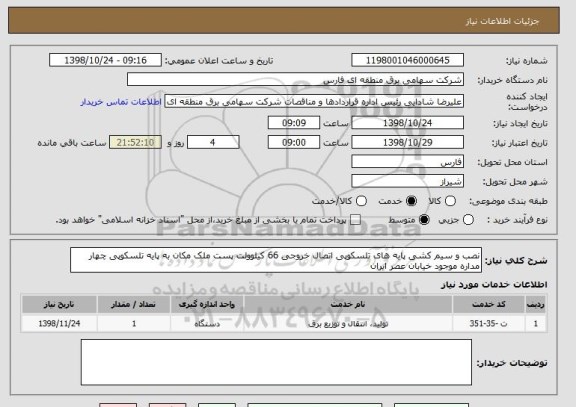Click the شرح کلی نیاز description box

point(276,260)
